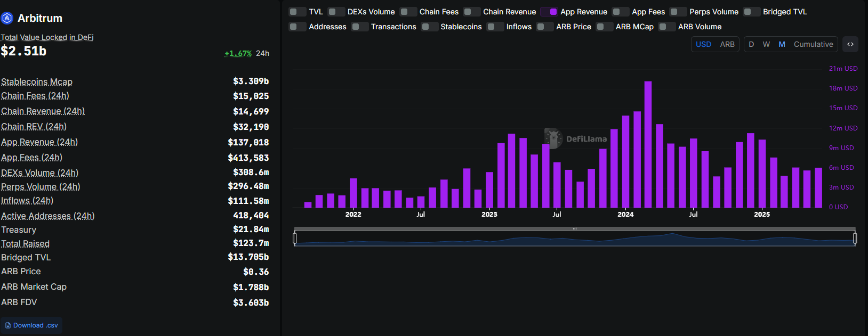This screenshot has height=336, width=868.
Task: Click the 21m USD y-axis label
Action: pyautogui.click(x=843, y=69)
